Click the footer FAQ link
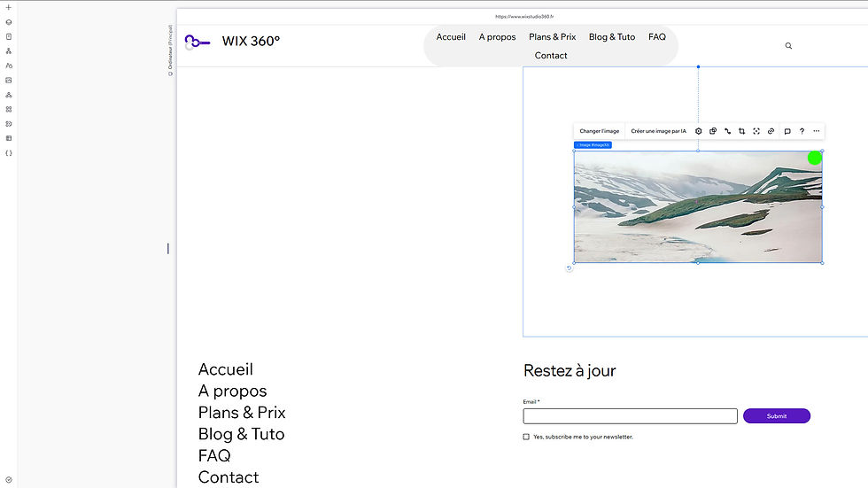 214,455
